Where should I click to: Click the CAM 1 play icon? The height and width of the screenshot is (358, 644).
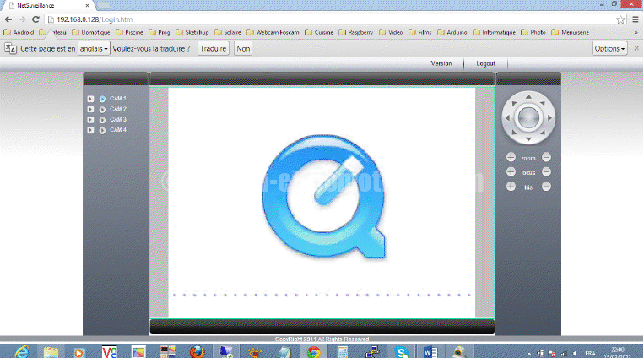coord(90,99)
